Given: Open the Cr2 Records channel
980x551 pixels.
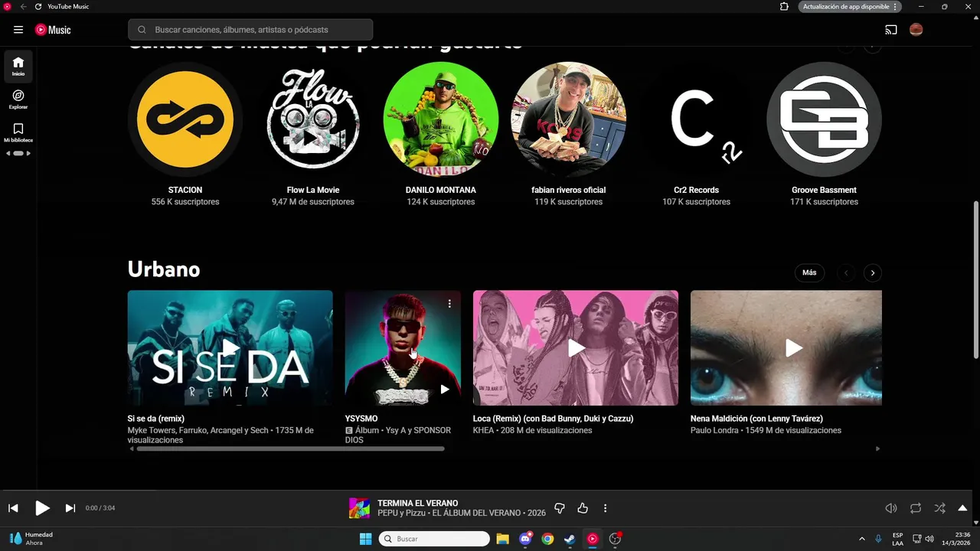Looking at the screenshot, I should [x=697, y=120].
